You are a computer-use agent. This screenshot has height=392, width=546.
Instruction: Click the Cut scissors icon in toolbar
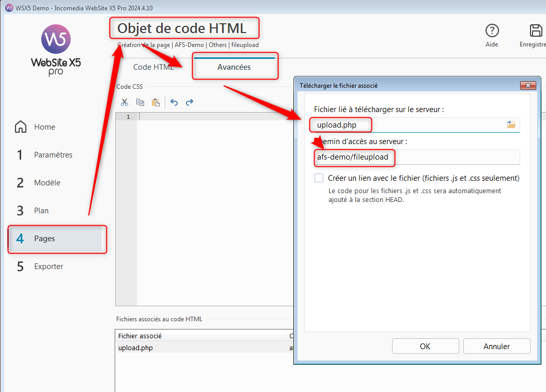(124, 102)
